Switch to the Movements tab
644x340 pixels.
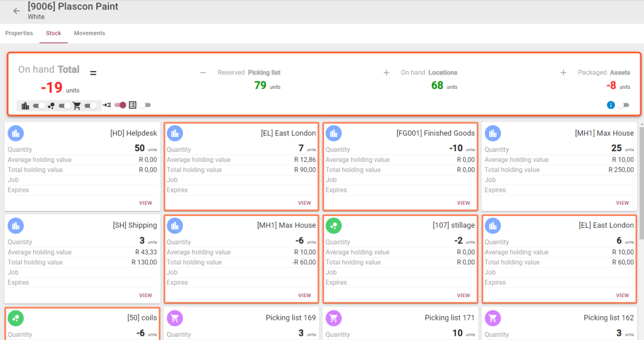[x=89, y=33]
